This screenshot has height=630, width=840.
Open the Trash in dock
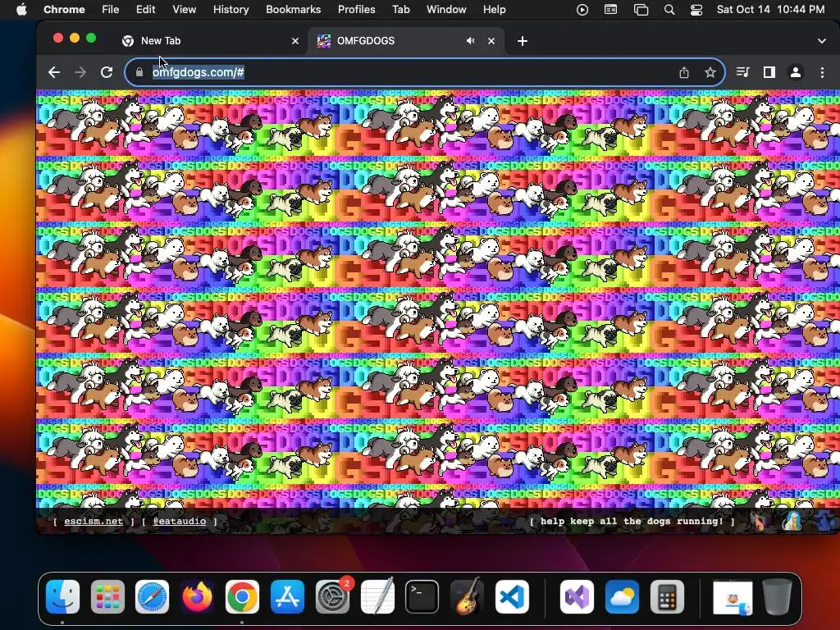pos(778,597)
